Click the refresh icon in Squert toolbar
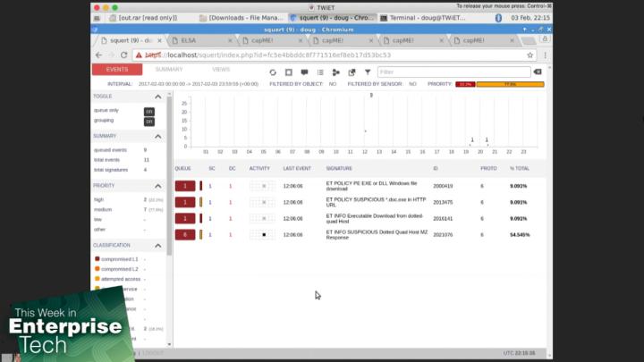 click(x=273, y=72)
